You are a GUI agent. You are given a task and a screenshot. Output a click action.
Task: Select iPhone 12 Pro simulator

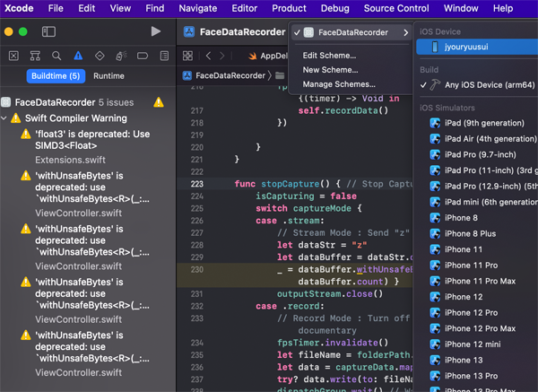(478, 313)
